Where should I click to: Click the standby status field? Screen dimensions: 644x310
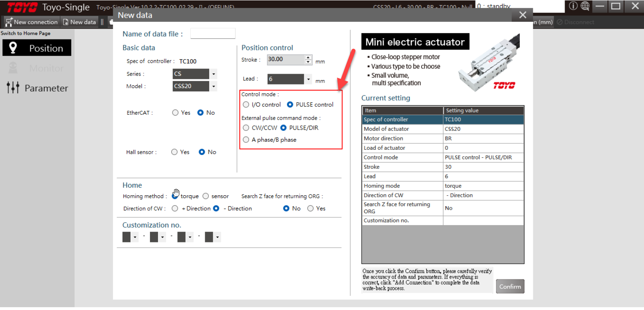click(x=520, y=6)
